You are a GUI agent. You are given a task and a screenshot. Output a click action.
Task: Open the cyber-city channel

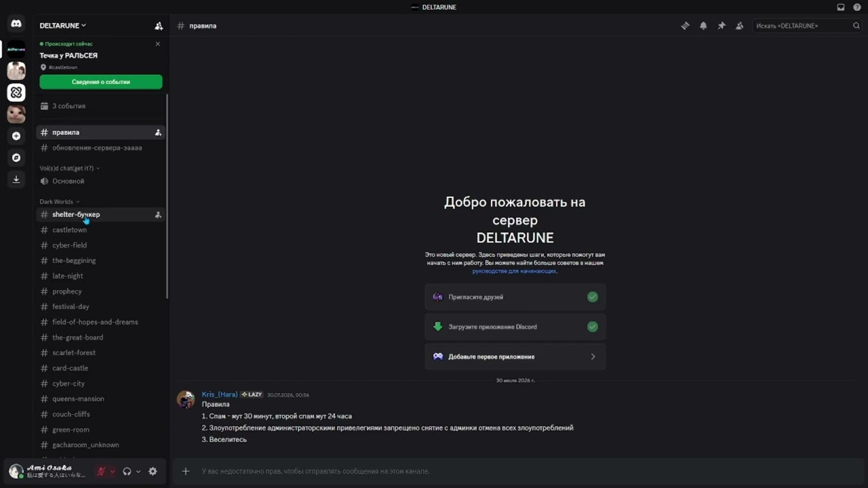coord(101,384)
